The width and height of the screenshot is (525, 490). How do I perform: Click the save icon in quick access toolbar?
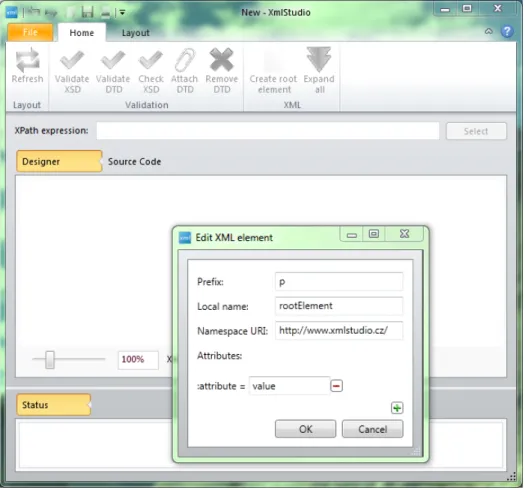click(87, 12)
